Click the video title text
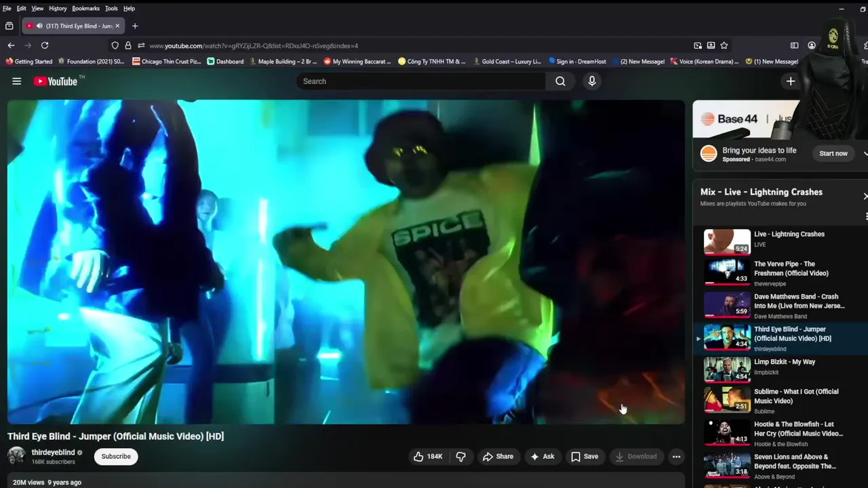Viewport: 868px width, 488px height. click(115, 436)
